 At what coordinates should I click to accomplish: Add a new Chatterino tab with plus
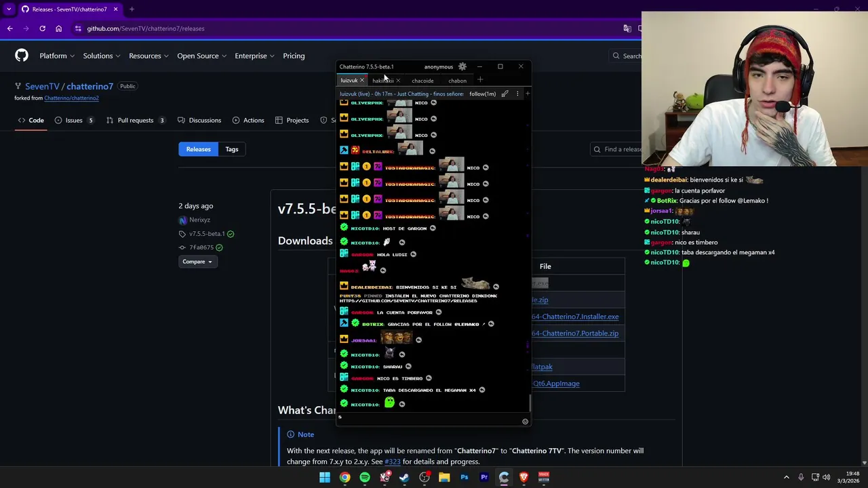(x=480, y=80)
